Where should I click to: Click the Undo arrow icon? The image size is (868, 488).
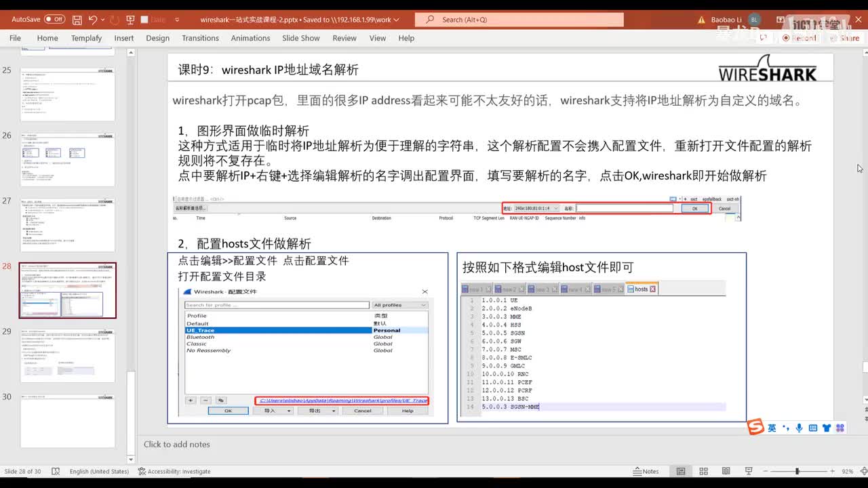(93, 20)
